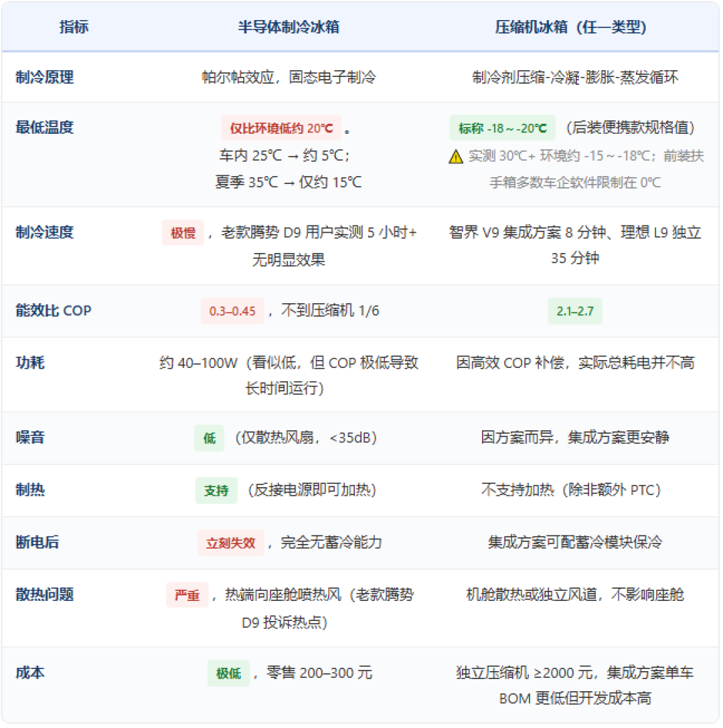Image resolution: width=723 pixels, height=728 pixels.
Task: Click the red 0.3–0.45 badge
Action: pyautogui.click(x=232, y=311)
